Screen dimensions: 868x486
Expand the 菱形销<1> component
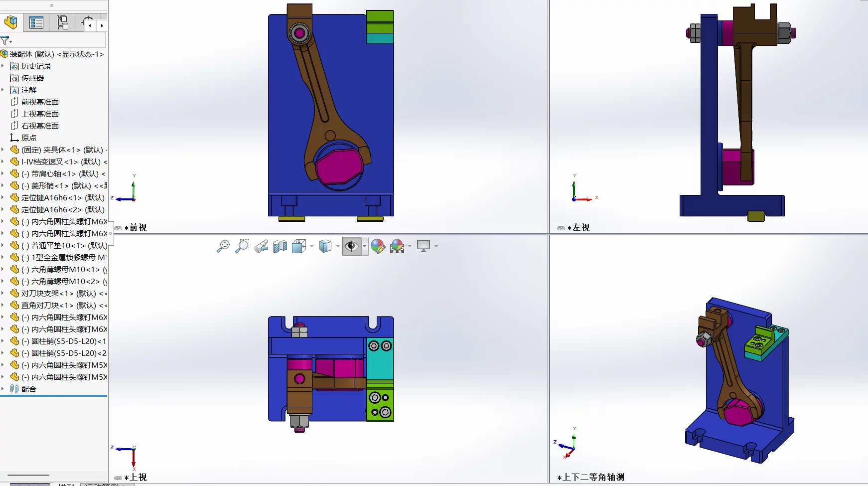pyautogui.click(x=3, y=185)
